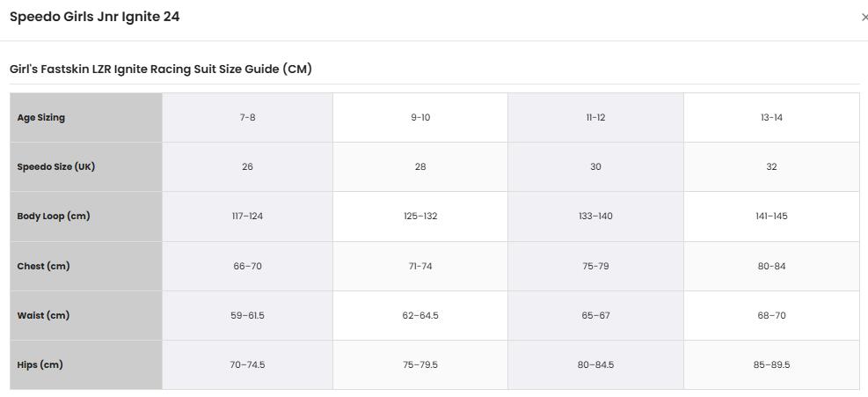The height and width of the screenshot is (397, 868).
Task: Select the 13-14 age sizing cell
Action: point(771,118)
